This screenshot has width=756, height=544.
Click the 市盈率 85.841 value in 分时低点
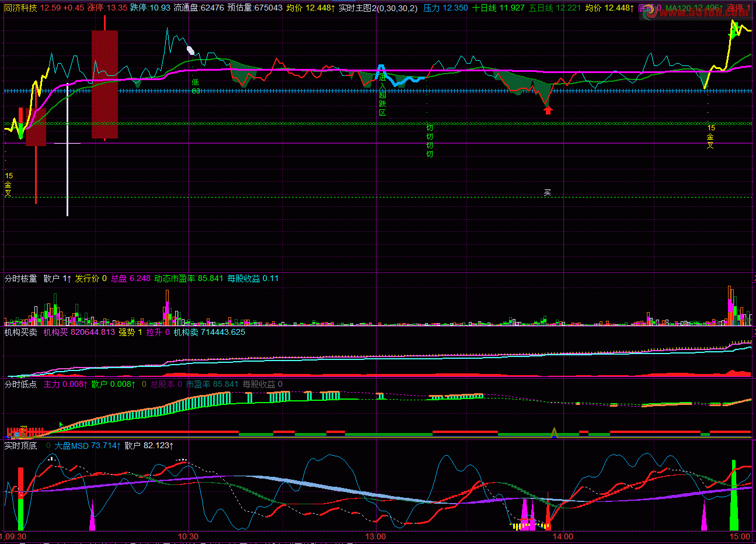pos(212,384)
